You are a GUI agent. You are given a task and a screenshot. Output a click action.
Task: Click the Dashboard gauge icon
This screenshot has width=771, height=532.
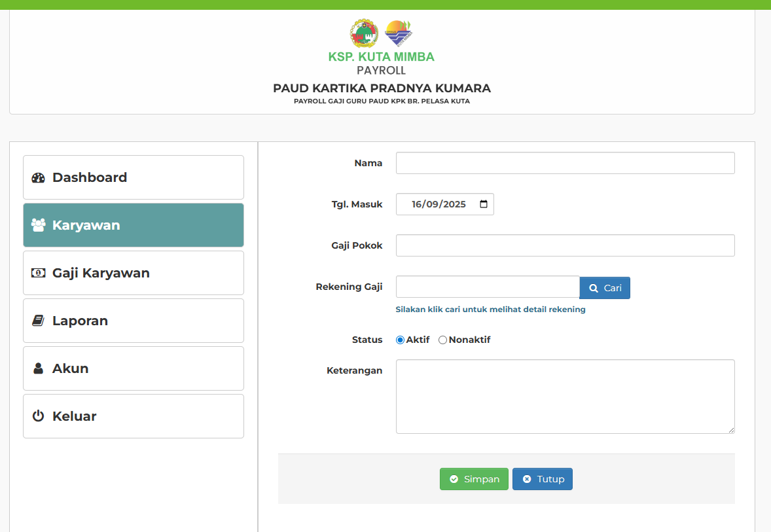tap(38, 177)
